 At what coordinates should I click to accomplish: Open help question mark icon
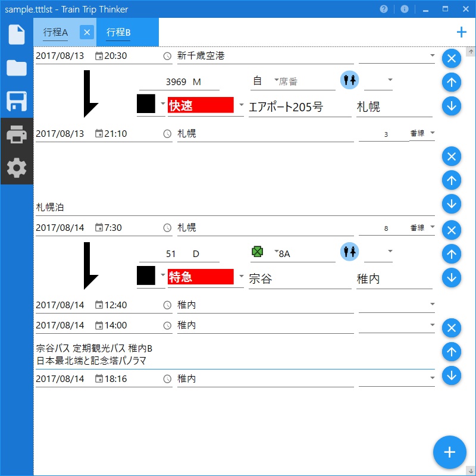(x=384, y=9)
